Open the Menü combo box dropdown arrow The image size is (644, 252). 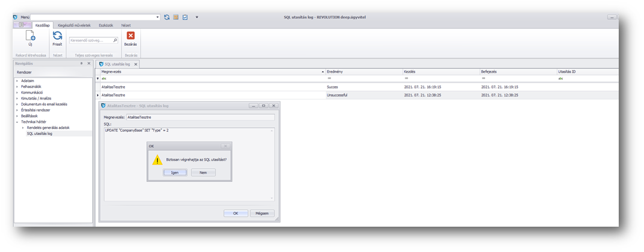[x=158, y=17]
